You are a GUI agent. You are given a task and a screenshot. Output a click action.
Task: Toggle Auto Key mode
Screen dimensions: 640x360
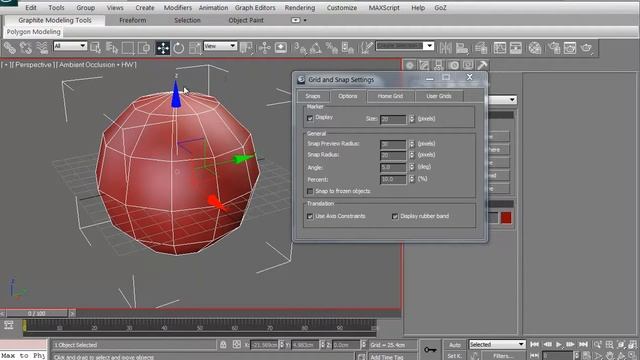coord(455,344)
